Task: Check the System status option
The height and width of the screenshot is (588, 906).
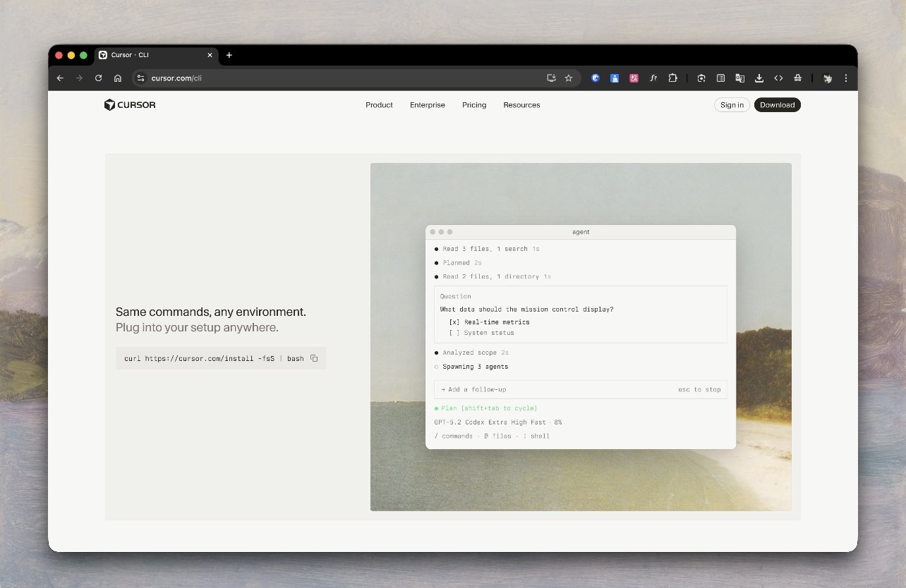Action: [454, 333]
